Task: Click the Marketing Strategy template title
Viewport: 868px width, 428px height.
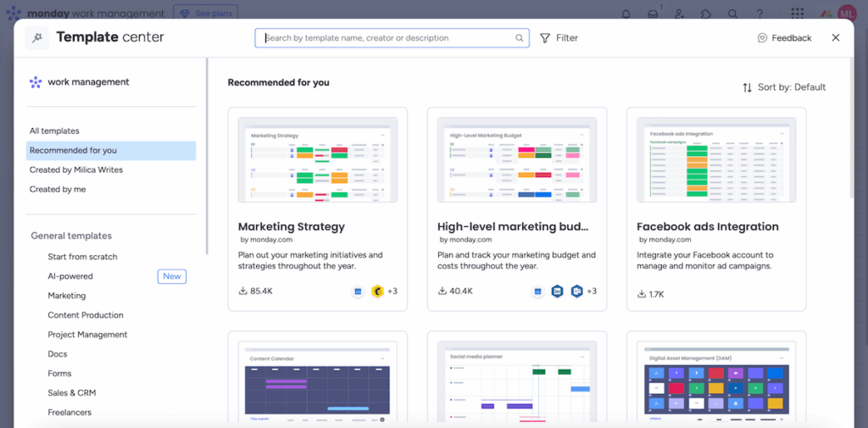Action: coord(291,227)
